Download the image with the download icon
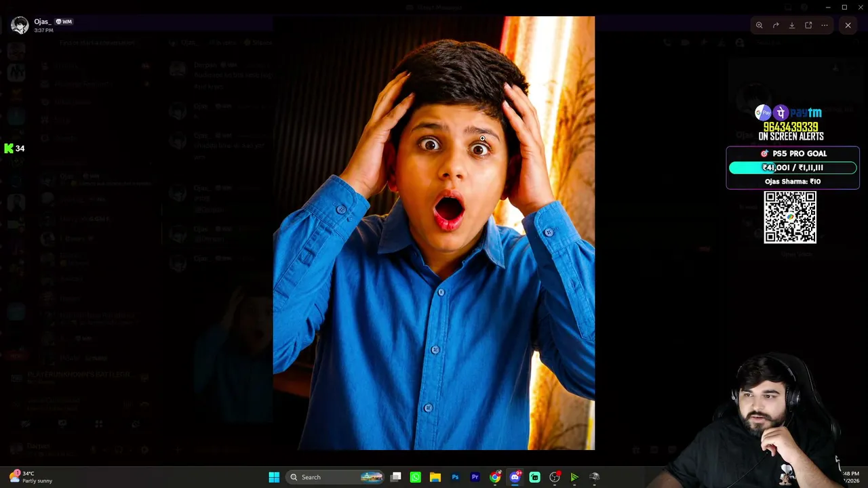The width and height of the screenshot is (868, 488). pos(792,25)
